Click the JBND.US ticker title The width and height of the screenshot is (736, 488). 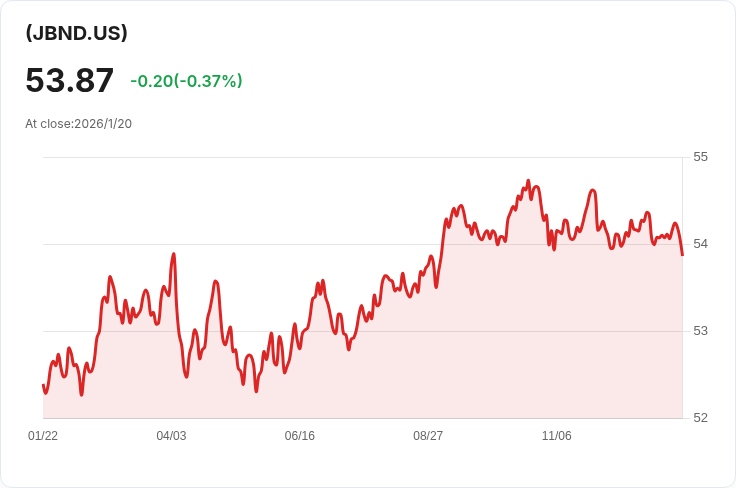pyautogui.click(x=76, y=33)
